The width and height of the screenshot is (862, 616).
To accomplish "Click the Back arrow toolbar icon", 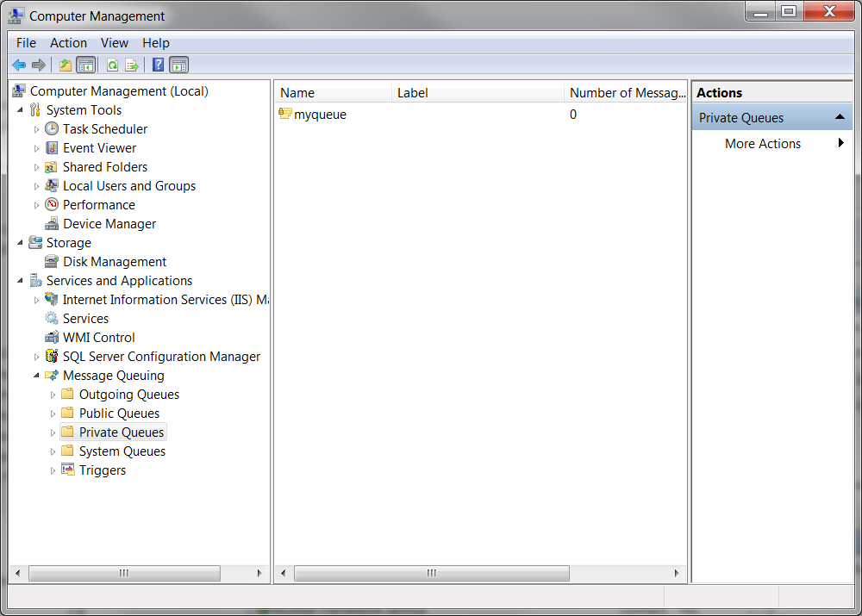I will [19, 65].
